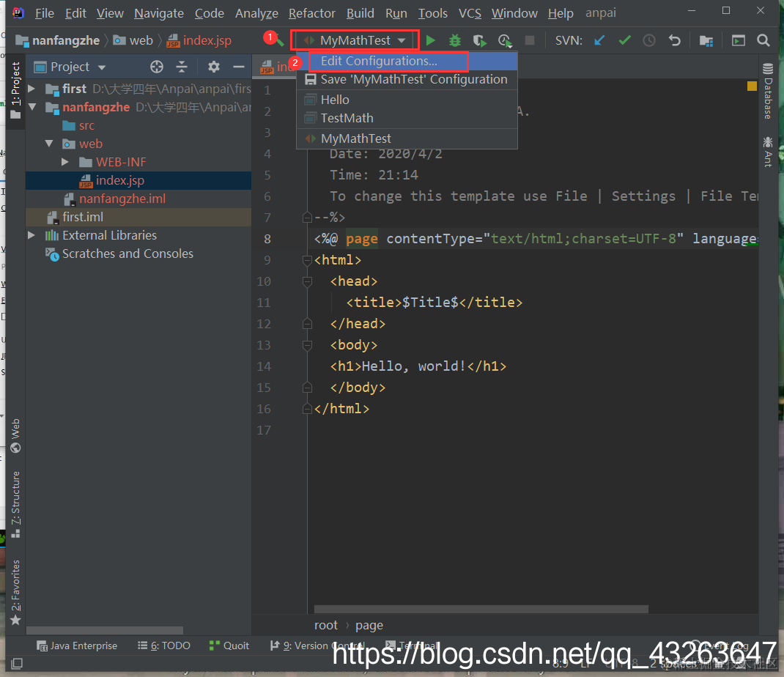Image resolution: width=784 pixels, height=677 pixels.
Task: Open Java Enterprise tool window
Action: coord(77,645)
